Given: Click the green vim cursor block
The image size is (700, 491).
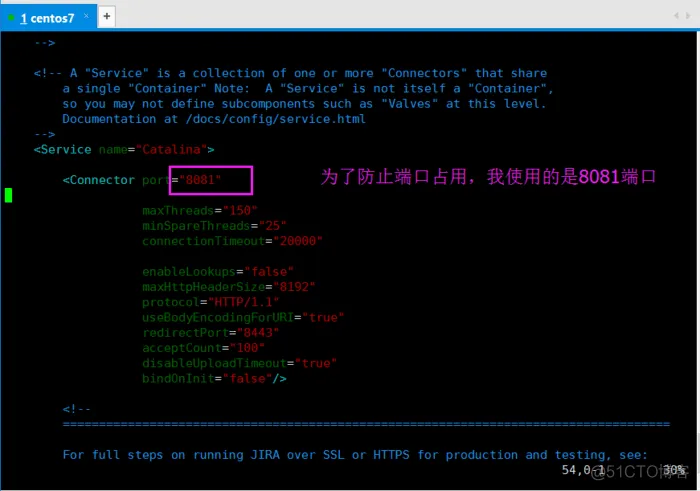Looking at the screenshot, I should [8, 195].
